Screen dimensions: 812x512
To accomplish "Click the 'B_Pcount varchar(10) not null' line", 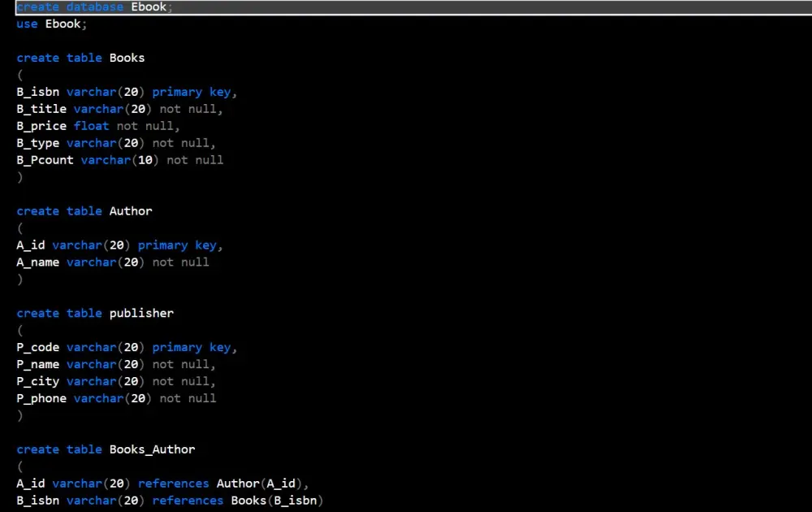I will pos(120,160).
